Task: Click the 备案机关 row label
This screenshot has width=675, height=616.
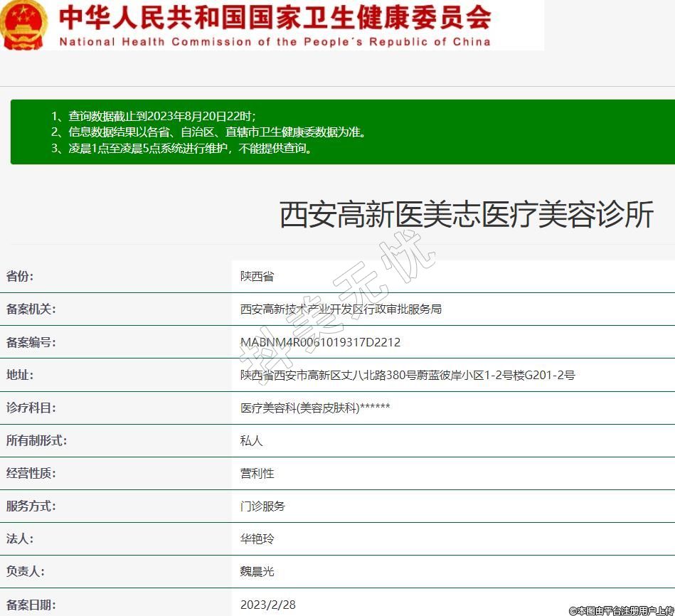Action: [x=31, y=309]
